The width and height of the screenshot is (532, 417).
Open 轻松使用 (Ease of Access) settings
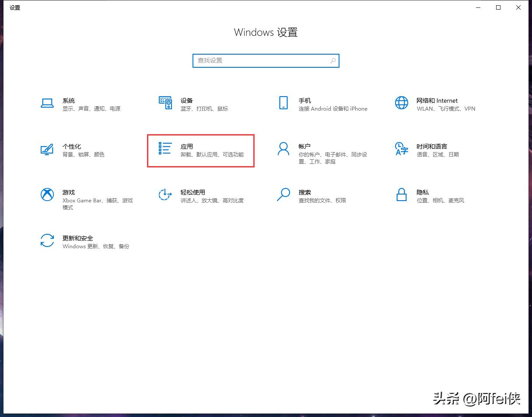tap(197, 196)
